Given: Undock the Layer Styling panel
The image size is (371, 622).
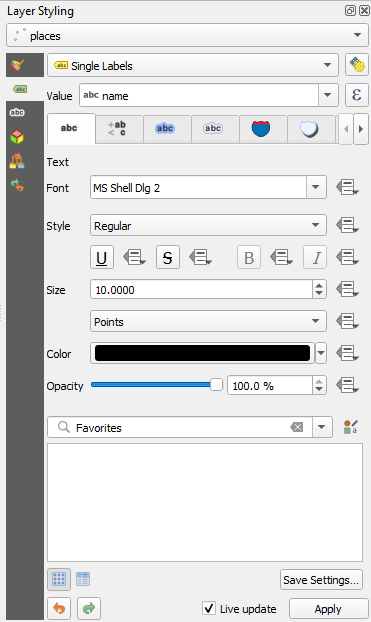Looking at the screenshot, I should coord(350,10).
